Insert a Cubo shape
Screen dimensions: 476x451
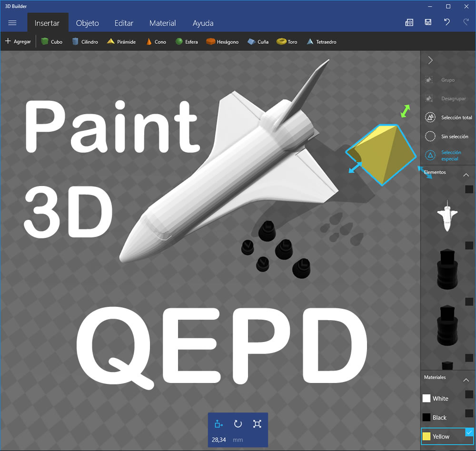(x=52, y=41)
